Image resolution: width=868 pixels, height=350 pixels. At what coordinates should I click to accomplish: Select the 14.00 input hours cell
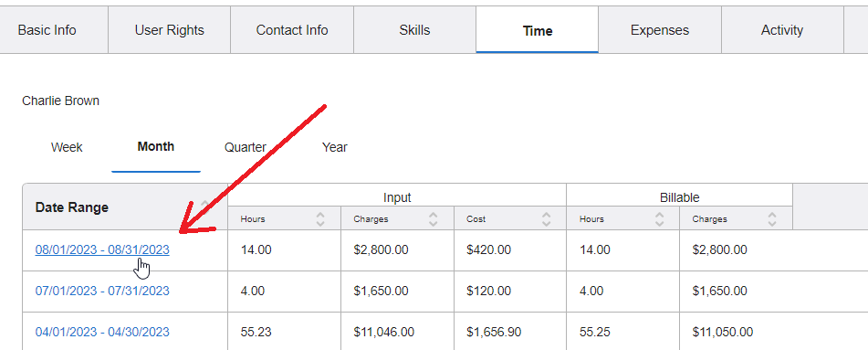(284, 250)
